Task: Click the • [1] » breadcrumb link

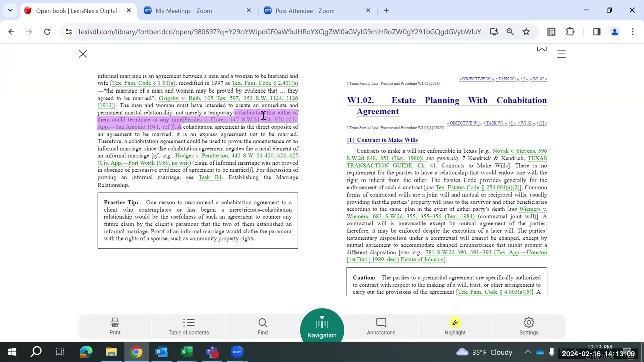Action: [x=542, y=123]
